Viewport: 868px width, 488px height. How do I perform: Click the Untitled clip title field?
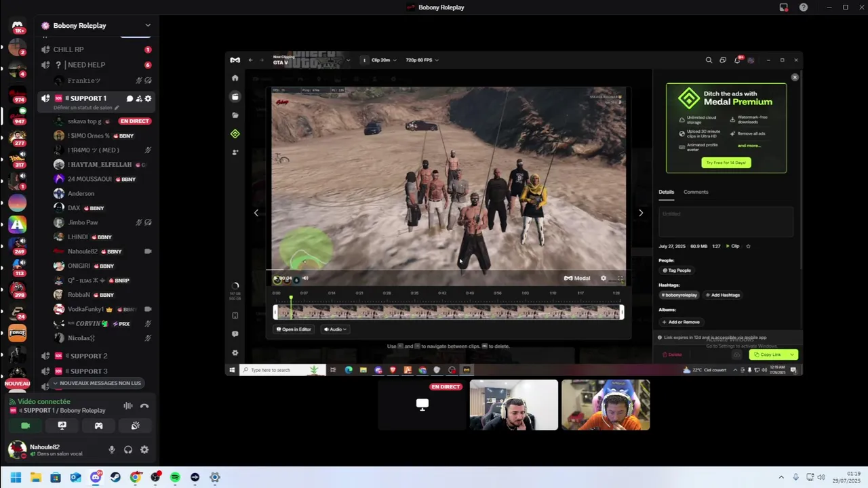726,222
